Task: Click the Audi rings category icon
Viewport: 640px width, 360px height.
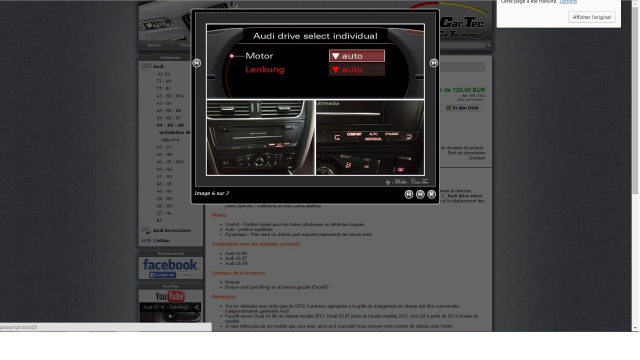Action: (x=146, y=66)
